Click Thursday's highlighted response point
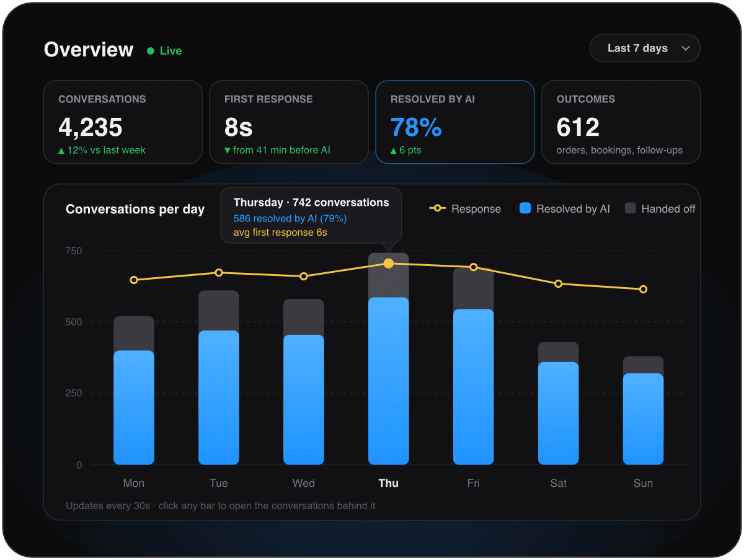Image resolution: width=744 pixels, height=560 pixels. pyautogui.click(x=389, y=264)
